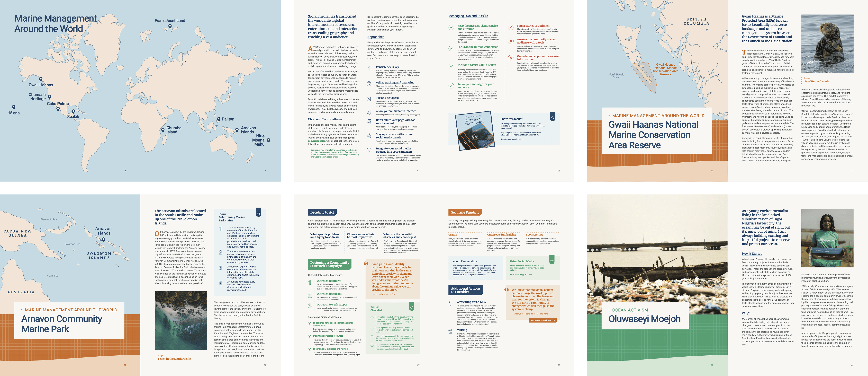Click X icon beside 'Forget stories of optimism'
The width and height of the screenshot is (868, 376).
click(511, 27)
